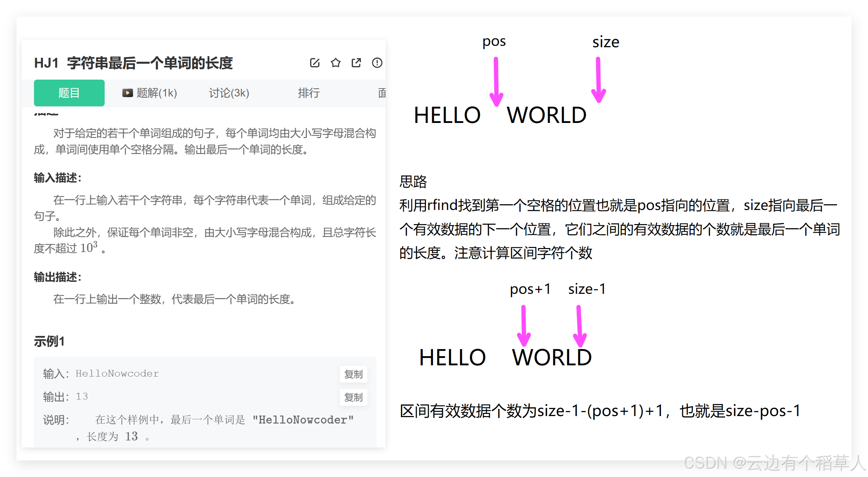Click the video icon beside 题解(1k)

tap(127, 93)
